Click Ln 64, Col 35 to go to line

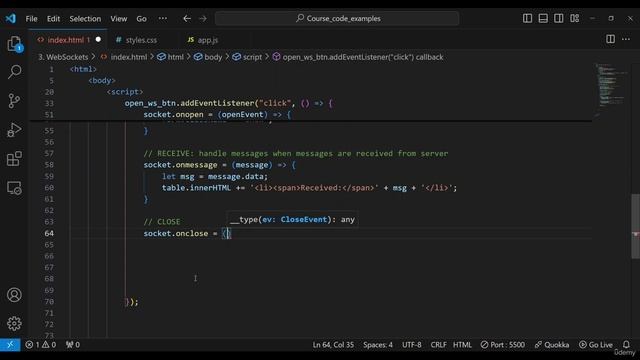[333, 345]
